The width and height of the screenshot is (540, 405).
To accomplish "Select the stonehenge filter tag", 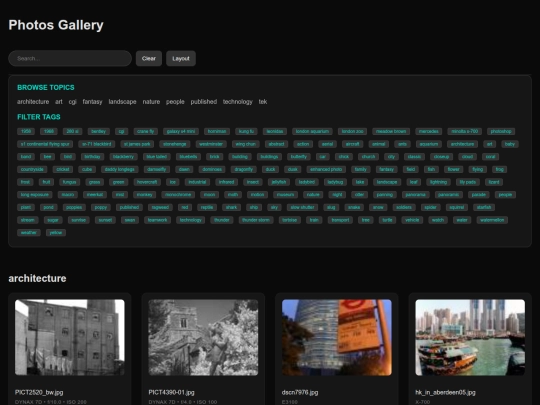I will pos(175,144).
